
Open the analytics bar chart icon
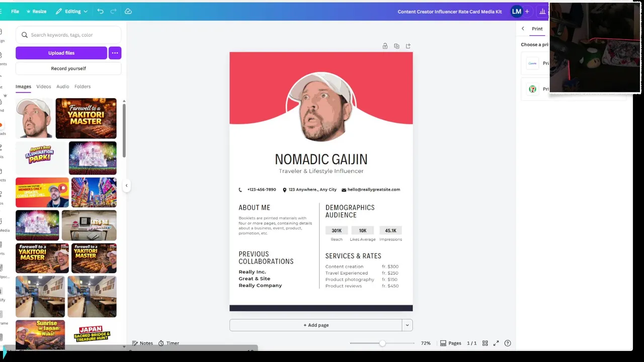[x=542, y=11]
